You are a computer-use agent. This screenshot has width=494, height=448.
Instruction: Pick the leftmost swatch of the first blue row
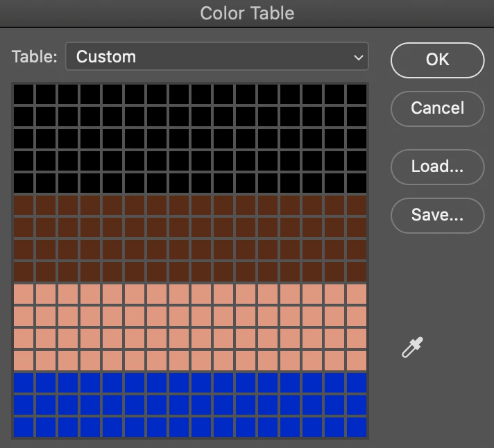[x=24, y=382]
